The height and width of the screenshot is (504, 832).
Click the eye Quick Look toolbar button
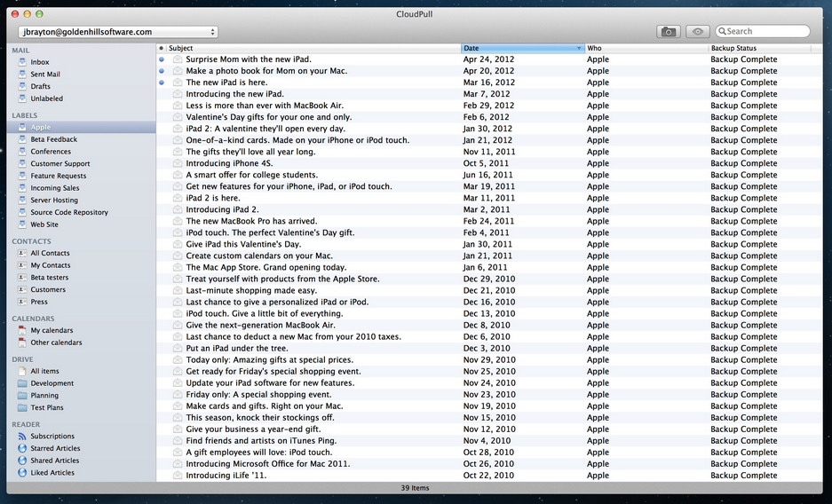698,32
